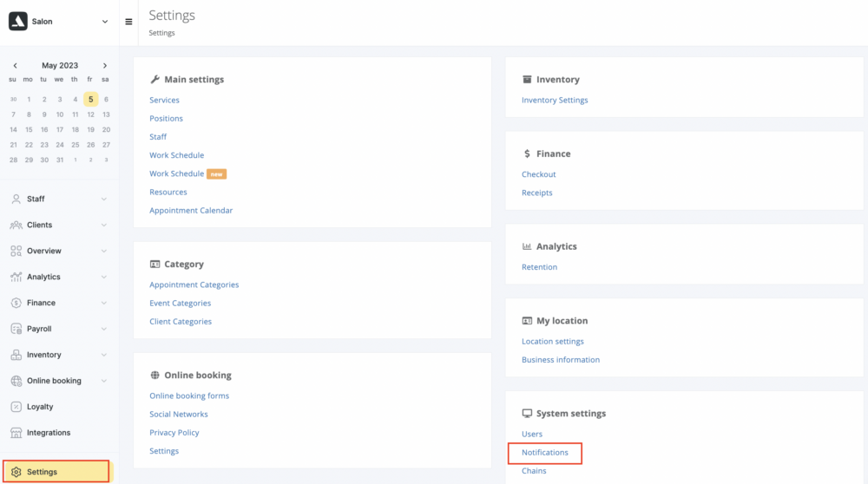Open Social Networks link
This screenshot has width=868, height=484.
point(179,414)
